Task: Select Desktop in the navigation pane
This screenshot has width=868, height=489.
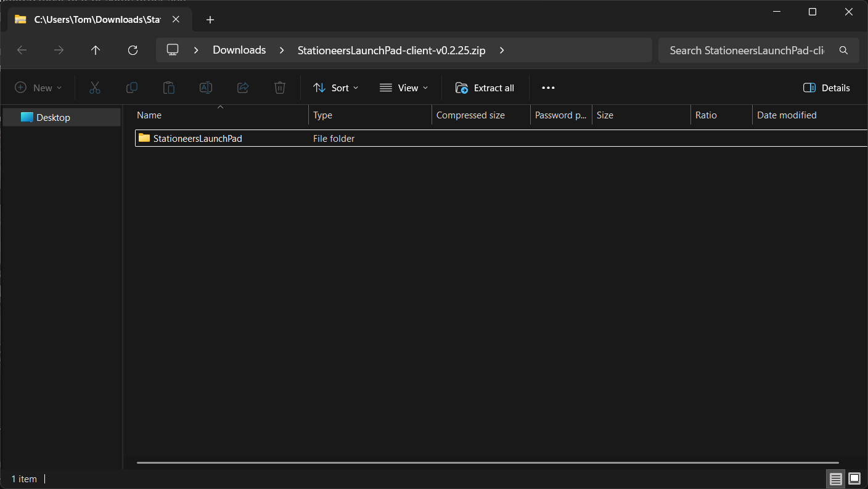Action: pyautogui.click(x=53, y=118)
